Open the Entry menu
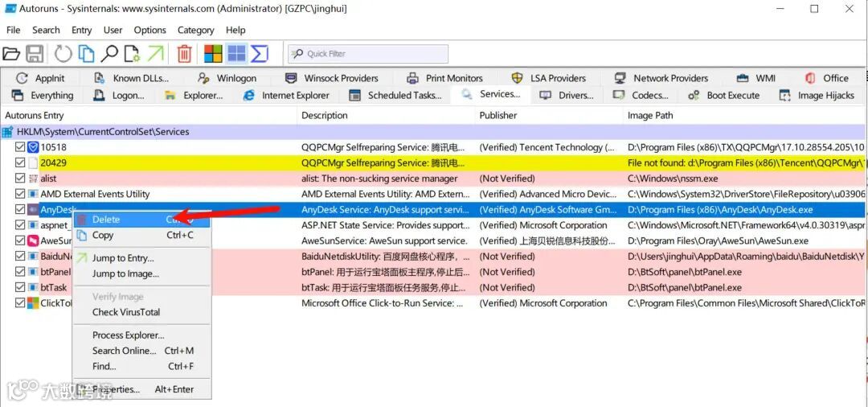Image resolution: width=868 pixels, height=407 pixels. click(x=82, y=30)
